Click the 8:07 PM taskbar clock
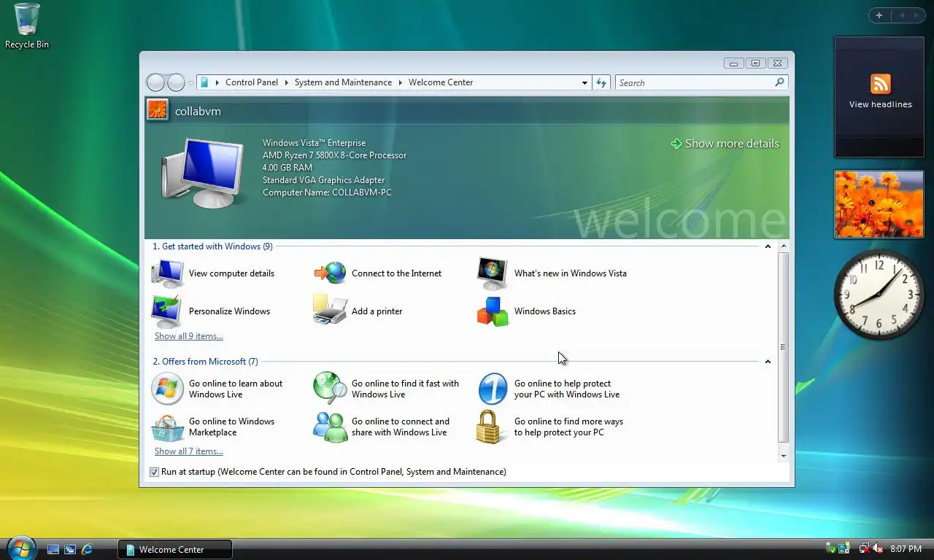Screen dimensions: 934x560 pyautogui.click(x=906, y=548)
